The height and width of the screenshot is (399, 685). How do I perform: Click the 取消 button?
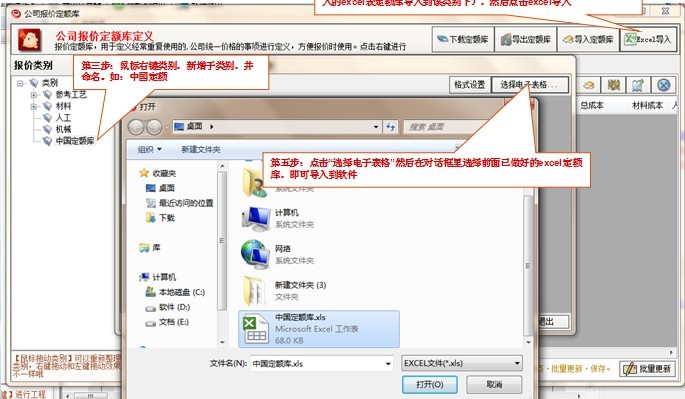(494, 385)
